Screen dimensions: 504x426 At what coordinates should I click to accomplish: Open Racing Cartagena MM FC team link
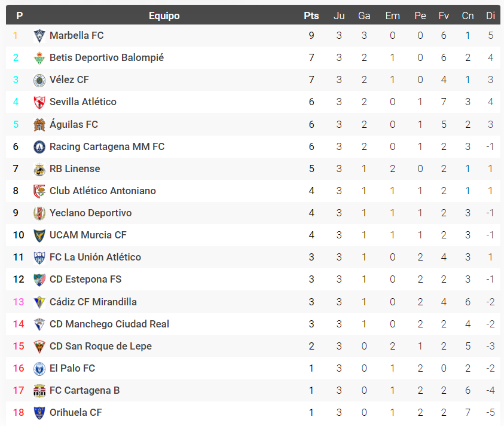107,146
